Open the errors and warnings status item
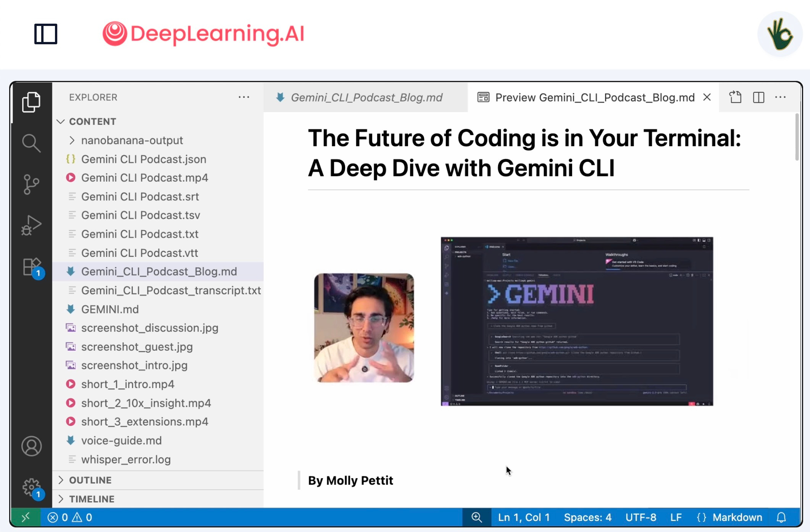Viewport: 810px width, 532px height. point(69,517)
